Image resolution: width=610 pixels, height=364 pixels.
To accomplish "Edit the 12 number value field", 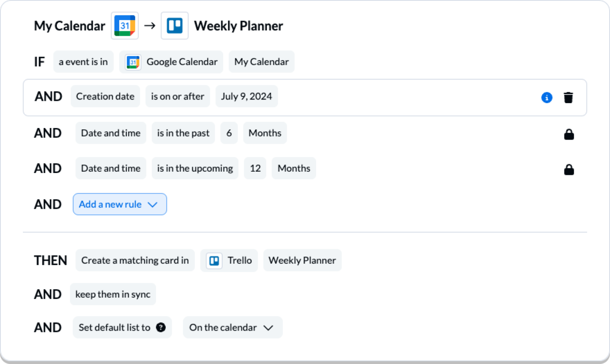I will (x=255, y=168).
